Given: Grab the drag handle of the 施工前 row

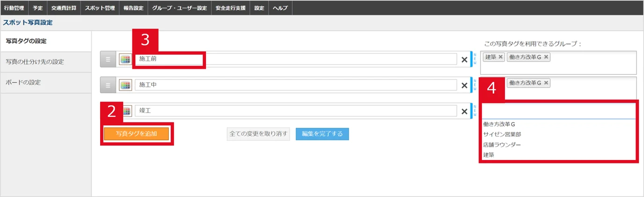Looking at the screenshot, I should 108,59.
